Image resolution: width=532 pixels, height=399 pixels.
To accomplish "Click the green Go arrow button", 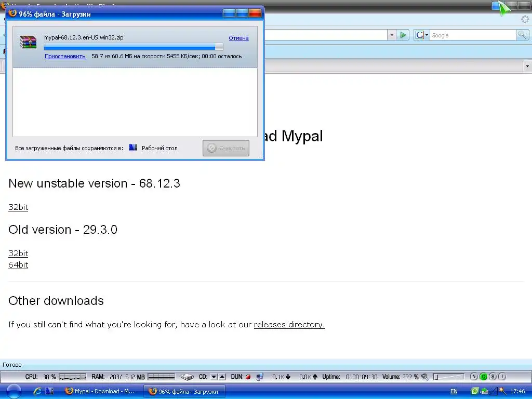I will [403, 35].
